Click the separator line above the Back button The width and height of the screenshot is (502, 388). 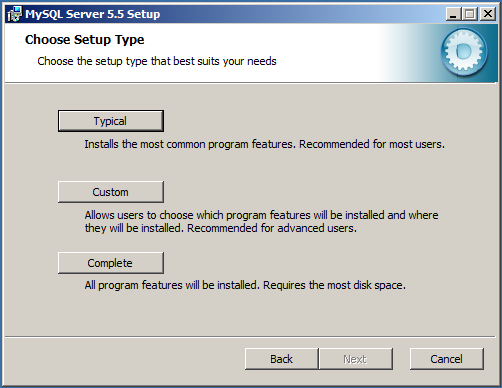pos(250,337)
